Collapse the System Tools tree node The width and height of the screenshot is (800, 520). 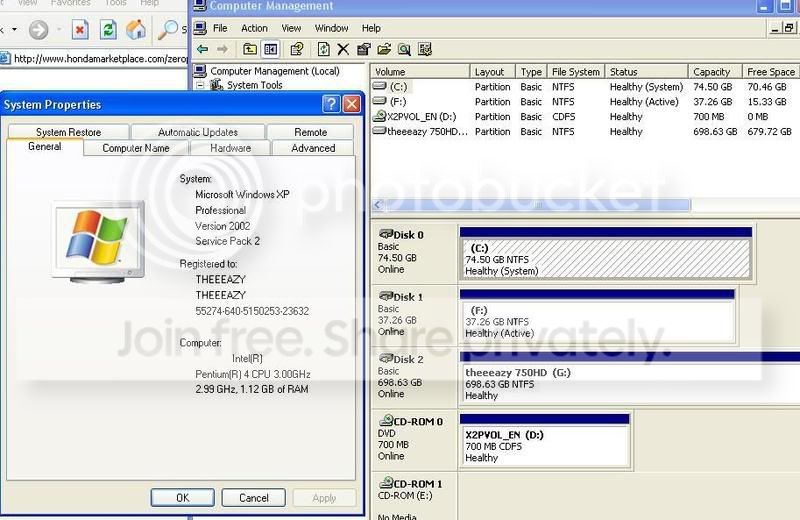[x=201, y=85]
